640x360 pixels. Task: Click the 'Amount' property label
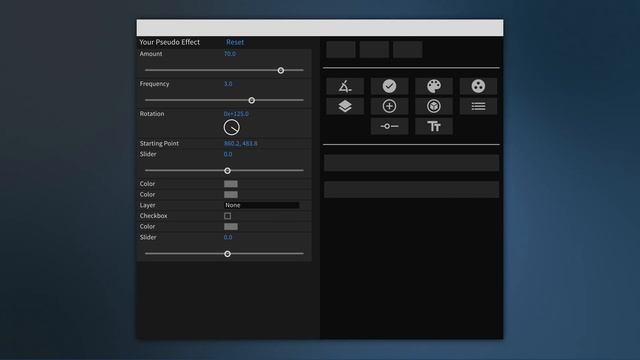(151, 53)
